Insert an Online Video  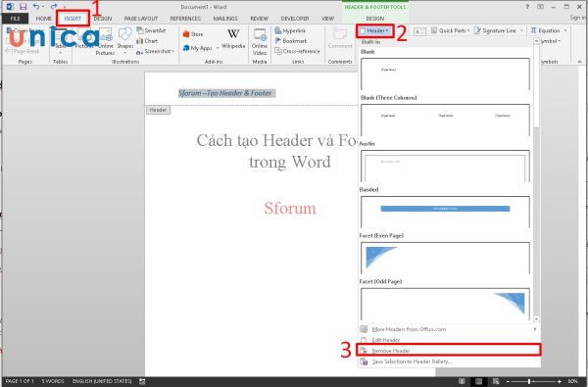coord(260,42)
